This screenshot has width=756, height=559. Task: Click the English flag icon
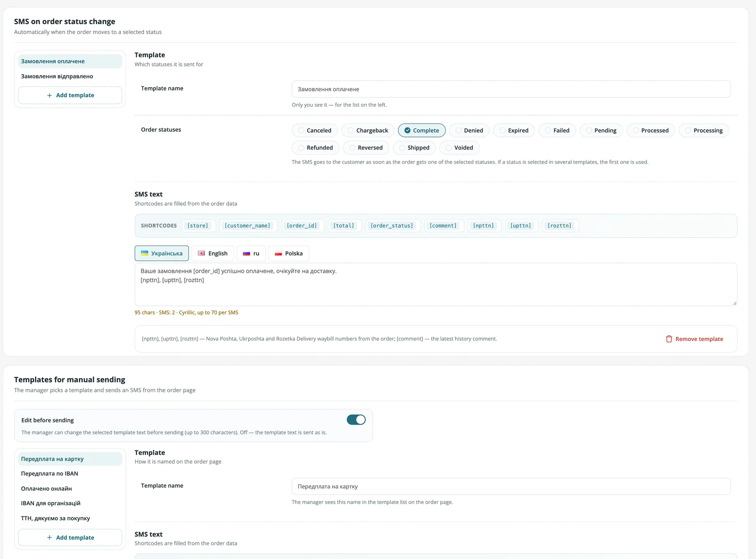[201, 254]
